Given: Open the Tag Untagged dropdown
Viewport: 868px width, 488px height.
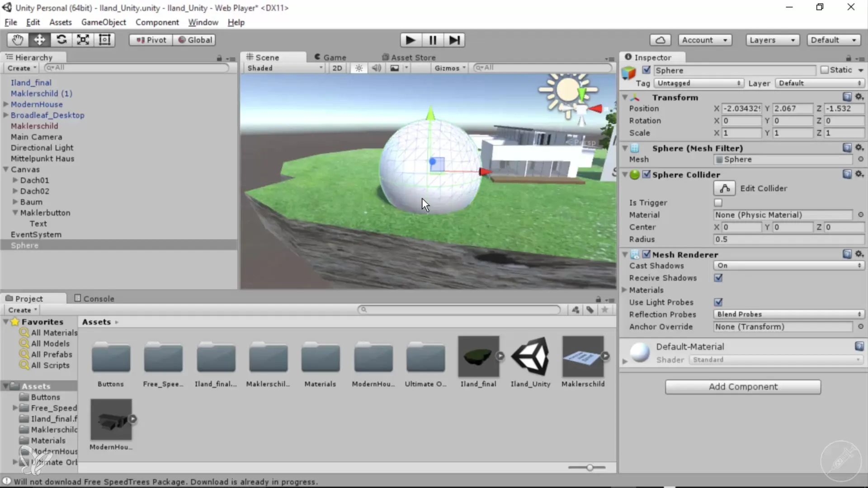Looking at the screenshot, I should [699, 83].
